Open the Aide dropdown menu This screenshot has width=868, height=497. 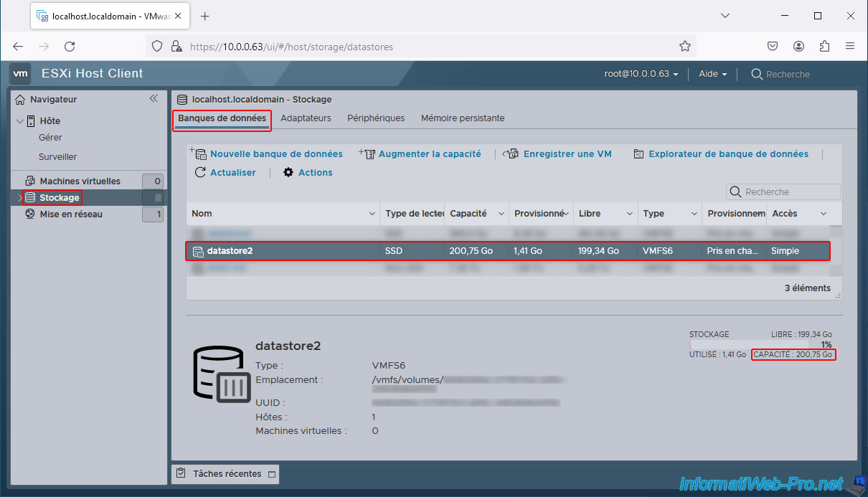point(713,74)
